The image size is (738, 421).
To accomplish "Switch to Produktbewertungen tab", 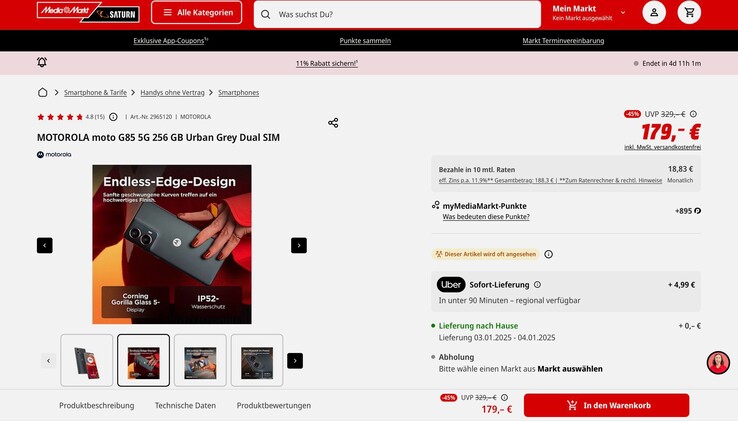I will [274, 405].
